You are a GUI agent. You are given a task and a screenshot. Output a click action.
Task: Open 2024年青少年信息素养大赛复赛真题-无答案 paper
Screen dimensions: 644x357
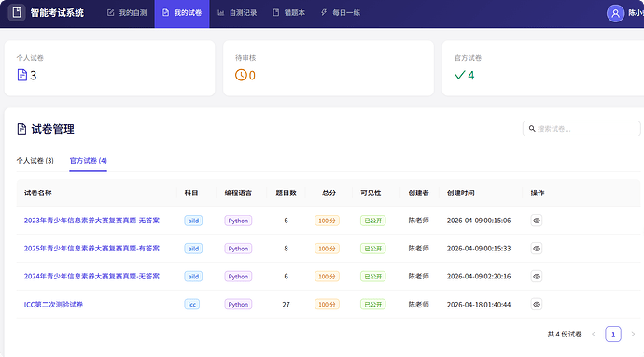91,277
